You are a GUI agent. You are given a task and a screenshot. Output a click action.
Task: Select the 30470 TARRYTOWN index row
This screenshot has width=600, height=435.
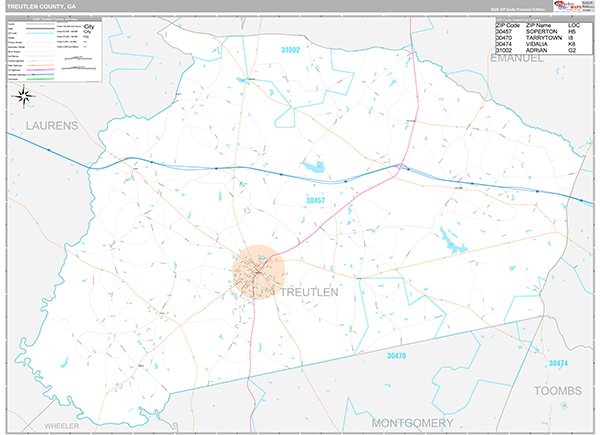536,39
